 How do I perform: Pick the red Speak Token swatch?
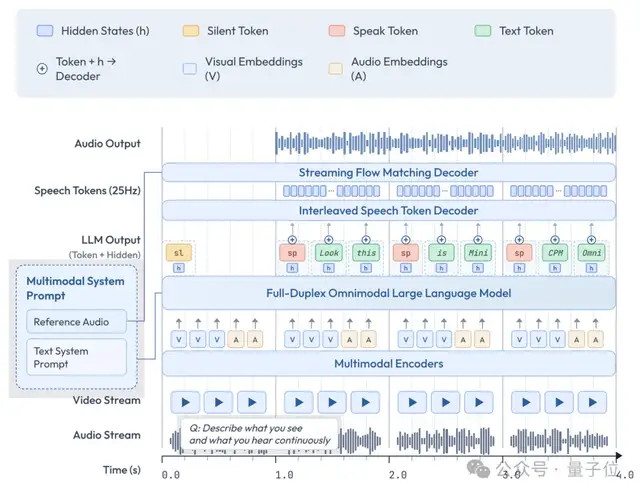click(x=336, y=31)
